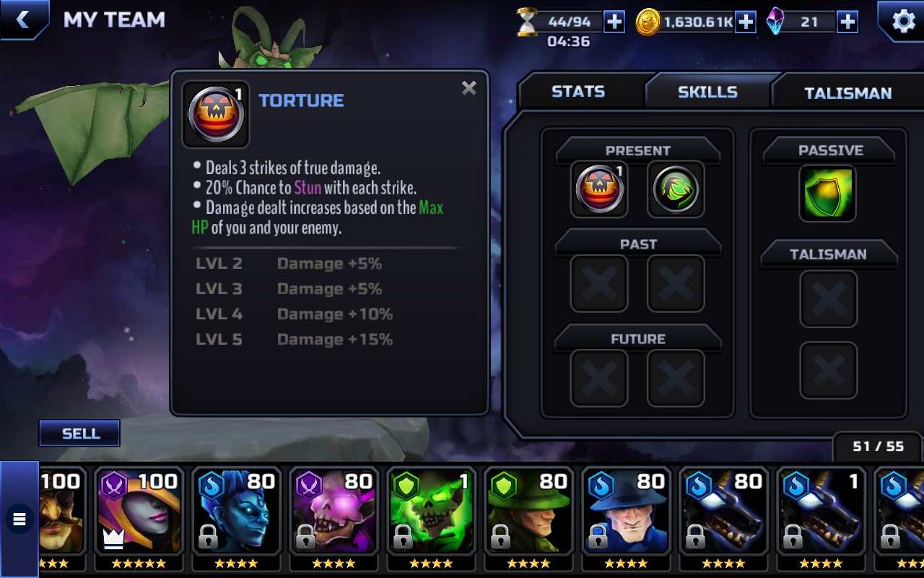Add more gold coins with plus
924x578 pixels.
(x=745, y=22)
